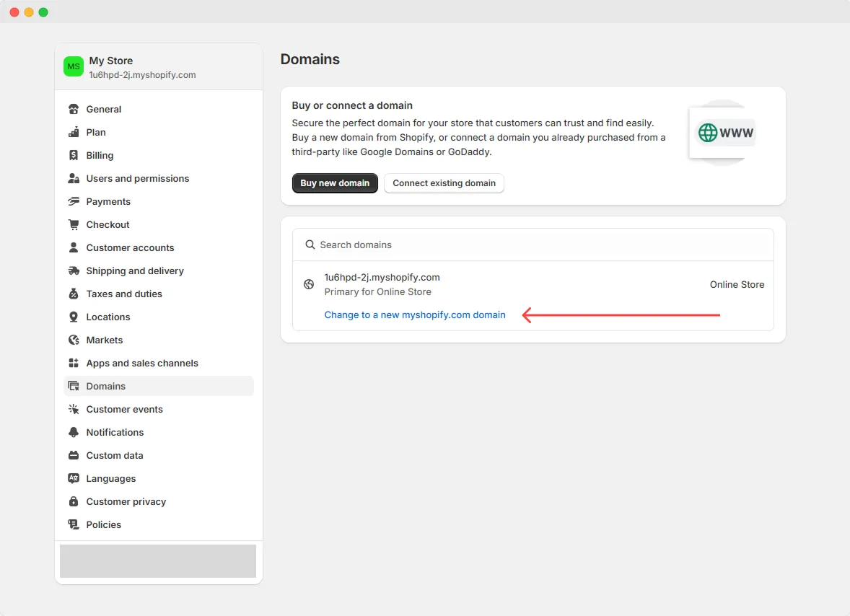
Task: Click the General store icon in sidebar
Action: [74, 110]
